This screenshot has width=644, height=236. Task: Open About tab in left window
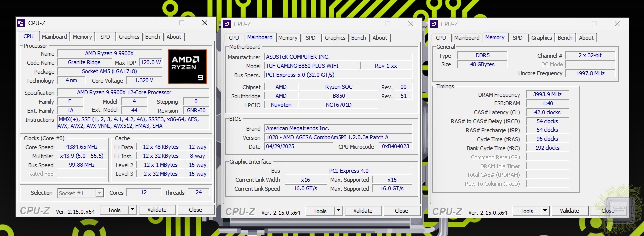174,37
